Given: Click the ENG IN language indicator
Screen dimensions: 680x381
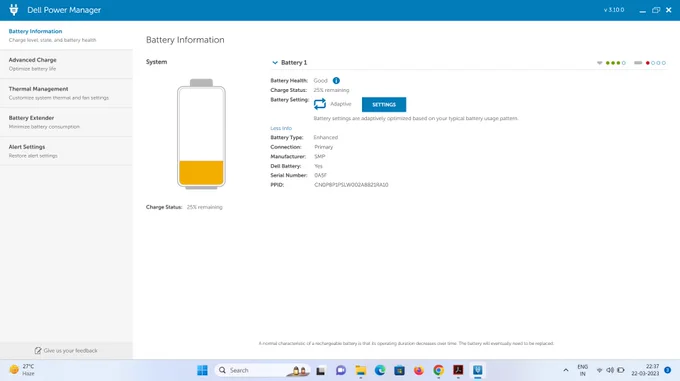Looking at the screenshot, I should point(582,370).
